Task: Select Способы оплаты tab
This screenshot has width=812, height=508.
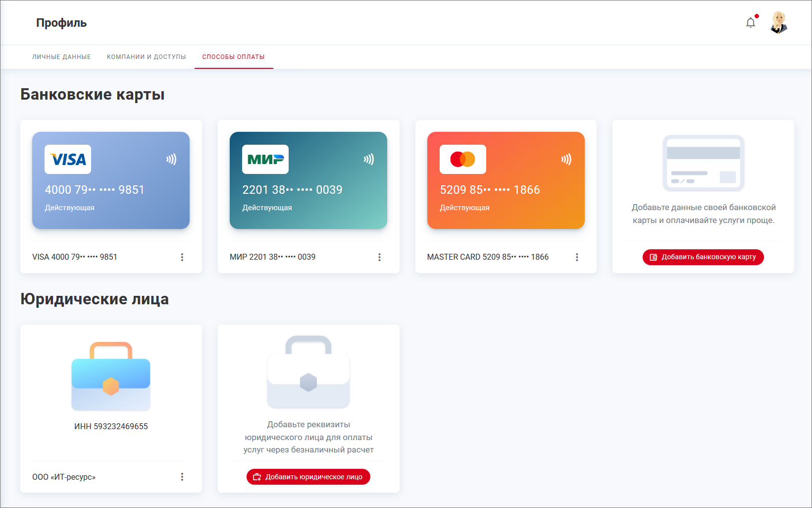Action: [233, 57]
